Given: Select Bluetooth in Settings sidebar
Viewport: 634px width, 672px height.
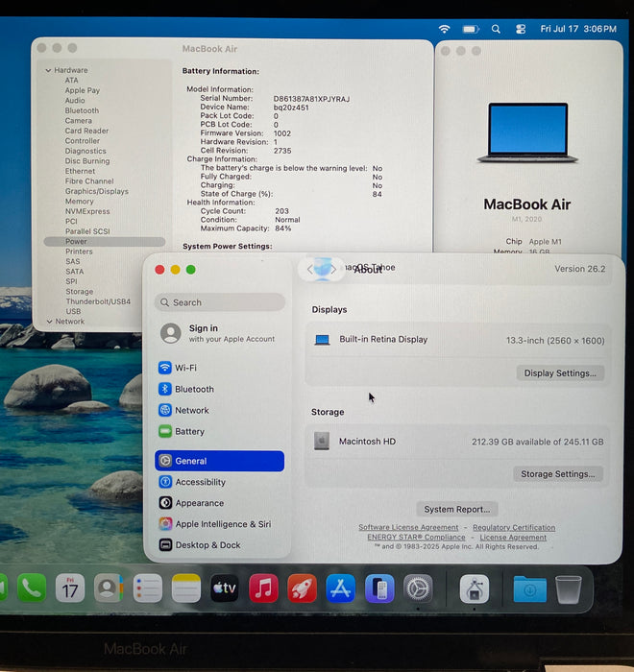Looking at the screenshot, I should point(219,389).
